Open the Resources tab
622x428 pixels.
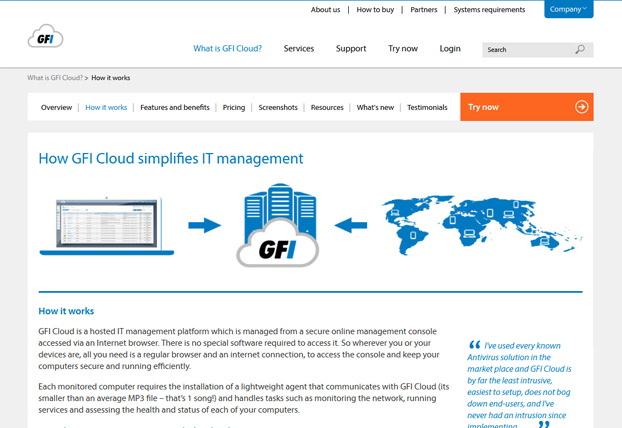point(327,107)
